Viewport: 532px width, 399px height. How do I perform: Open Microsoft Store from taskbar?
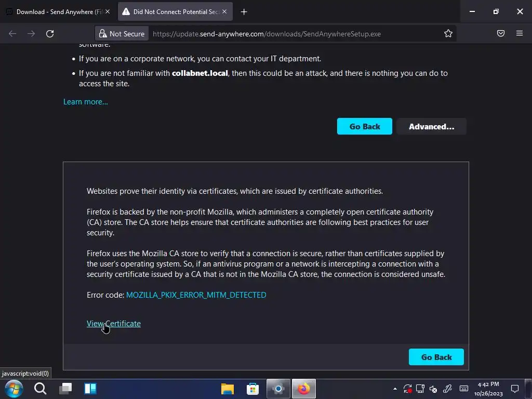click(253, 389)
